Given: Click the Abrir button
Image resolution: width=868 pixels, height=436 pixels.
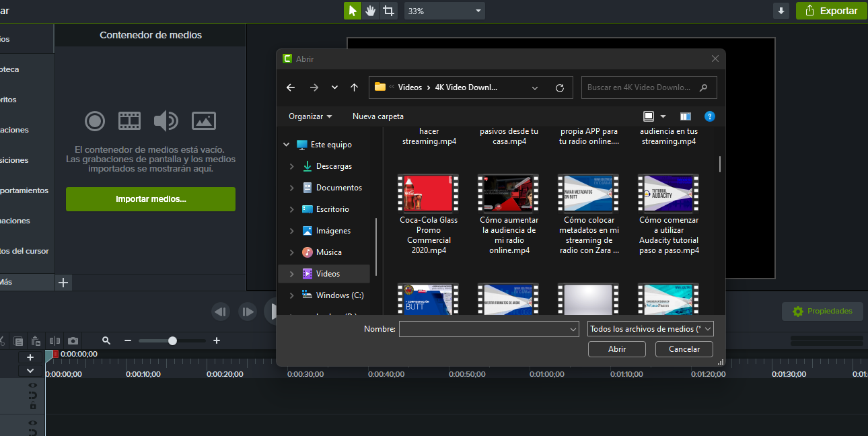Looking at the screenshot, I should (x=617, y=349).
